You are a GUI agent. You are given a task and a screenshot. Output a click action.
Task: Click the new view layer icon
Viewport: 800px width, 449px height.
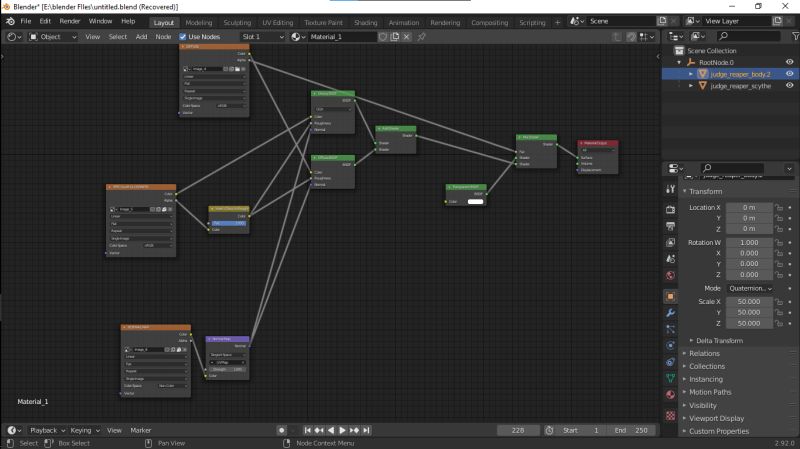777,21
